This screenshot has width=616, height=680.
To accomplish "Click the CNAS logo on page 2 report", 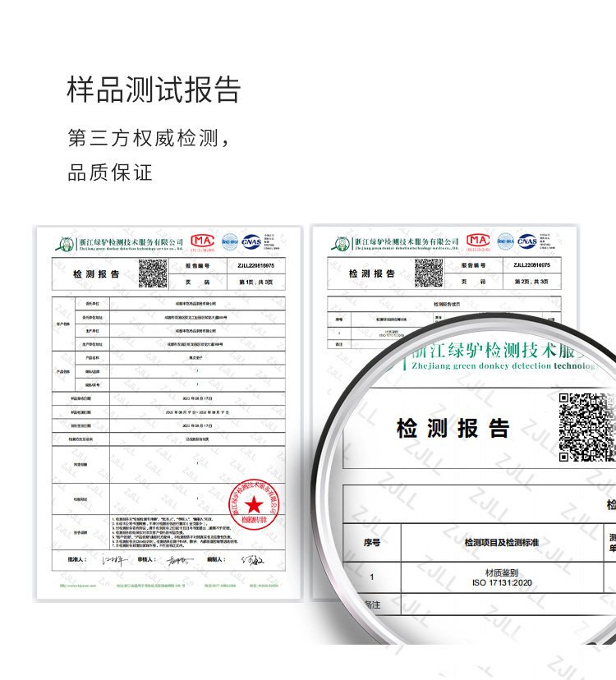I will (527, 241).
